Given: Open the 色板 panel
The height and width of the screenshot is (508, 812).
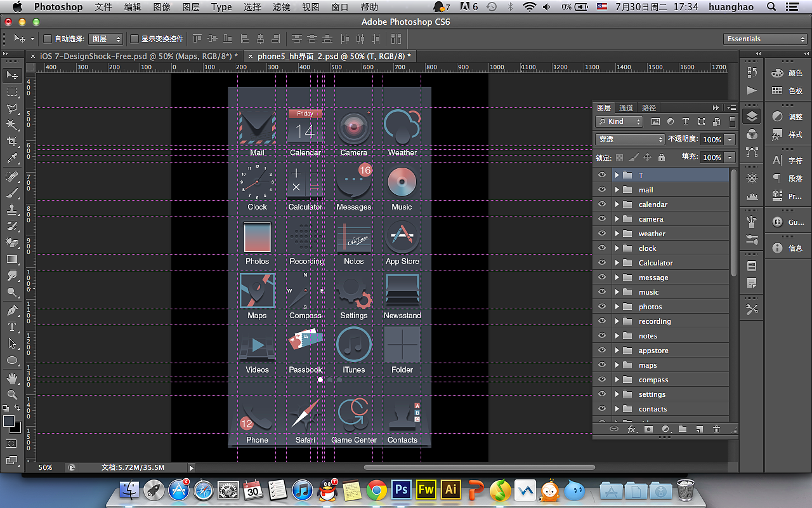Looking at the screenshot, I should 787,91.
